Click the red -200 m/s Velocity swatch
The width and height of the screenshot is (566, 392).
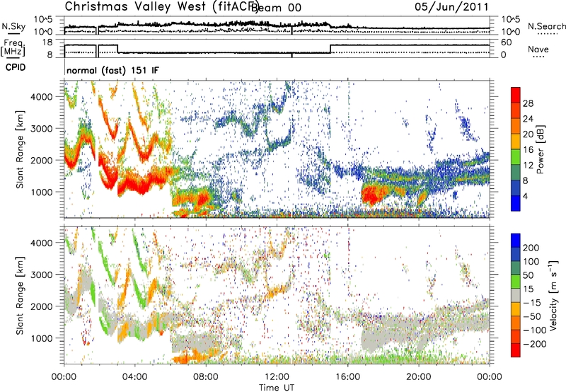coord(516,350)
